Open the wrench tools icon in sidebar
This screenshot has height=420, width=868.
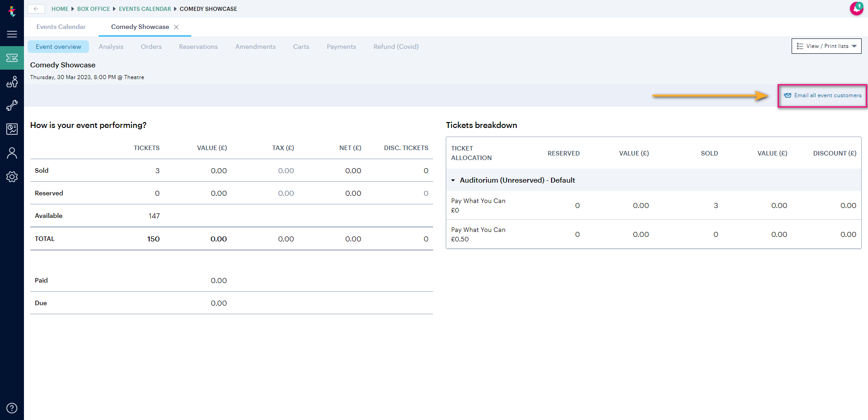click(x=12, y=105)
